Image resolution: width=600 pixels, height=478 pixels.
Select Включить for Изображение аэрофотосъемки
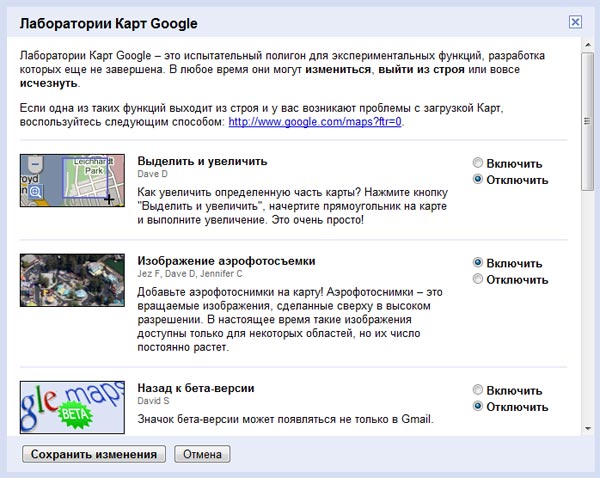click(478, 263)
